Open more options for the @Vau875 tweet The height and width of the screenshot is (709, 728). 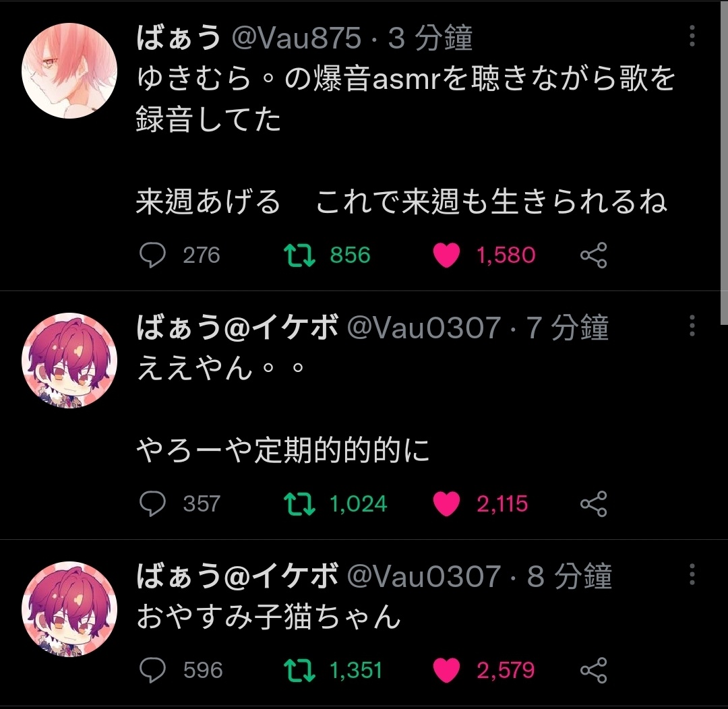[x=692, y=36]
